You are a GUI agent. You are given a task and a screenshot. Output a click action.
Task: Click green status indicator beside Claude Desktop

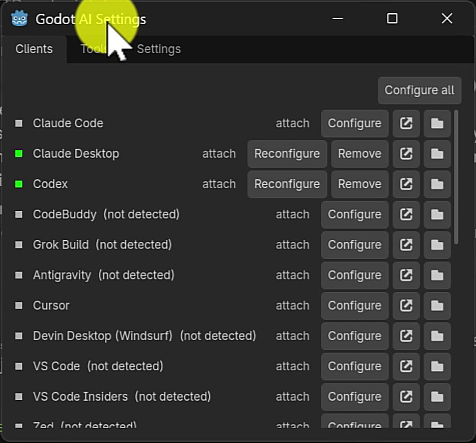click(x=19, y=154)
